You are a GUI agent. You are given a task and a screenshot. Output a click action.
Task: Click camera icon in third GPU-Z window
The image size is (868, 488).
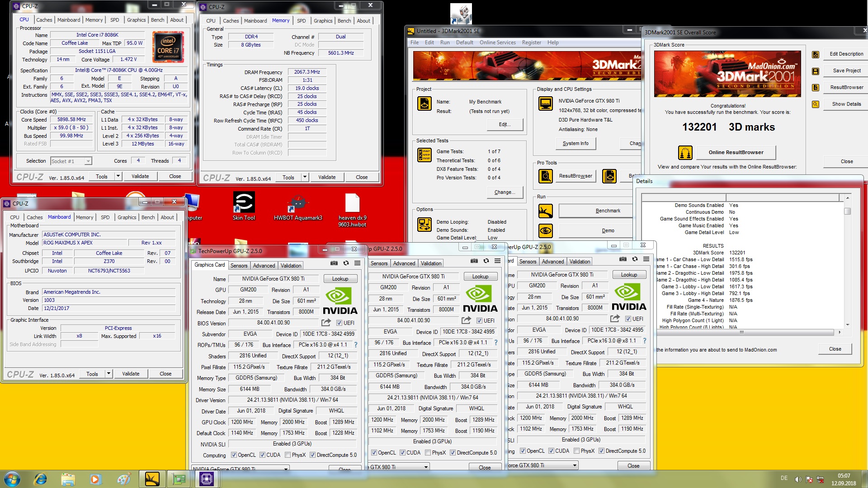623,259
